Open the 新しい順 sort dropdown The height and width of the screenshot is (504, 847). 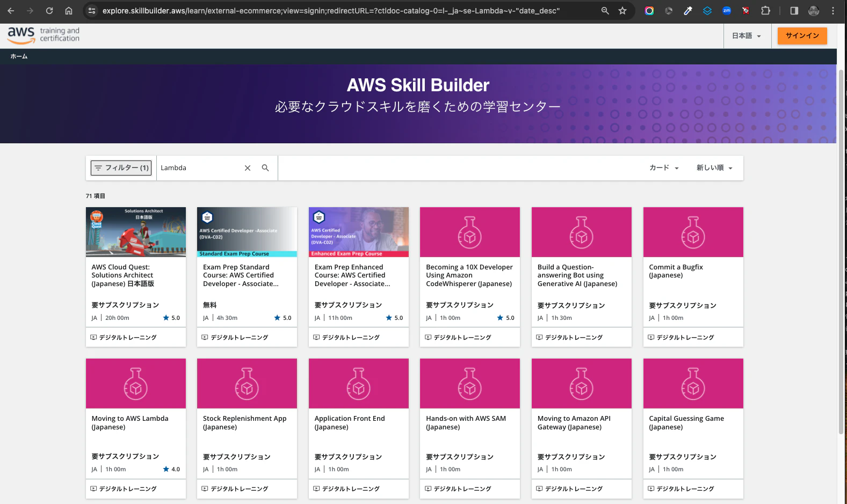(714, 168)
